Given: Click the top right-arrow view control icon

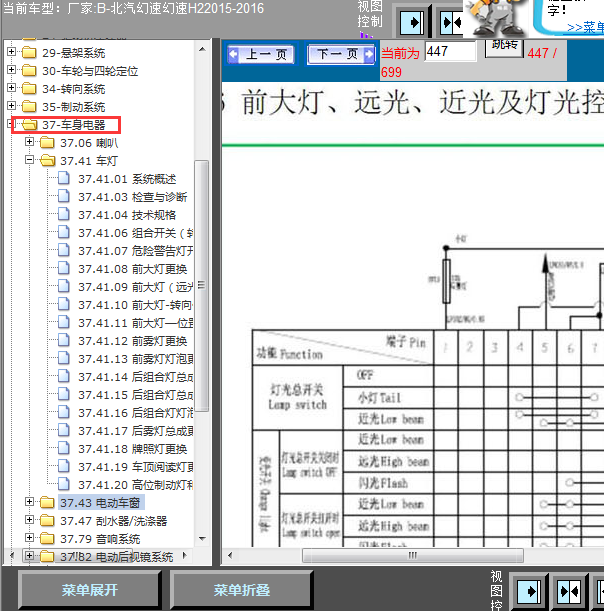Looking at the screenshot, I should (413, 22).
